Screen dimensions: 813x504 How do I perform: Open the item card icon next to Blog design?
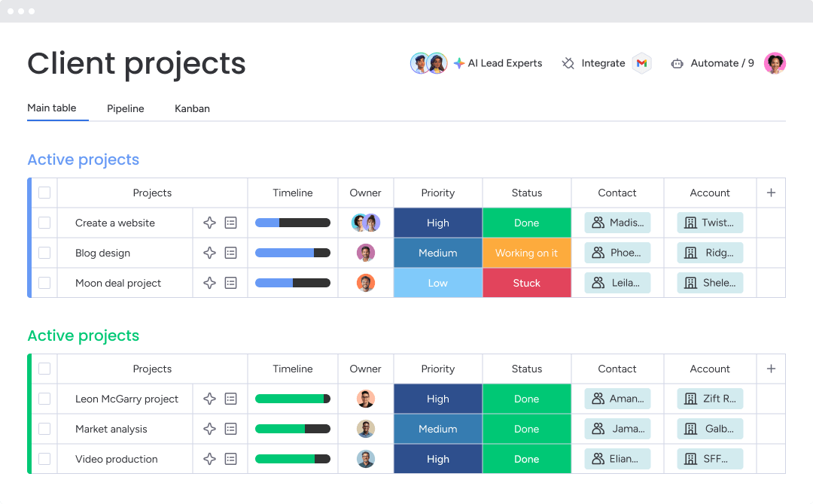230,253
